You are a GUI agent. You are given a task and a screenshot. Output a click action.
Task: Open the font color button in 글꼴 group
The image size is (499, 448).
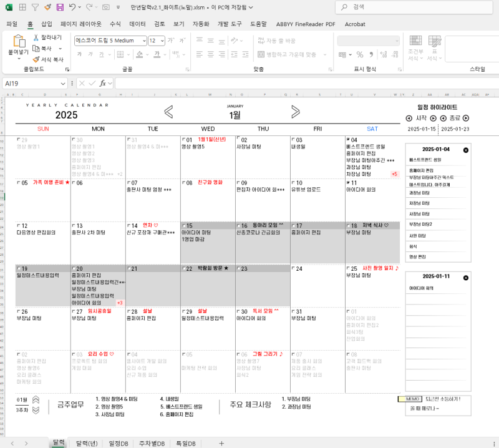pos(157,55)
